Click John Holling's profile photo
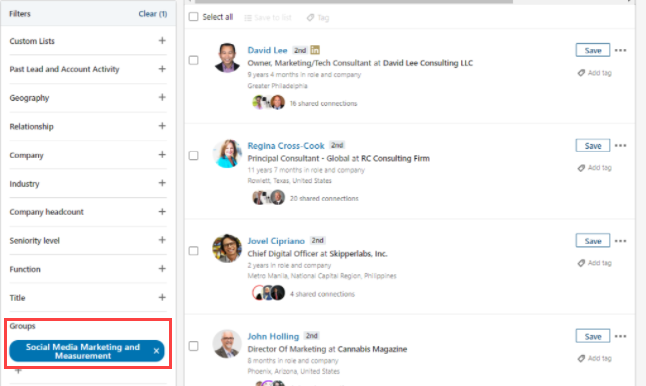Screen dimensions: 646x386 click(227, 344)
